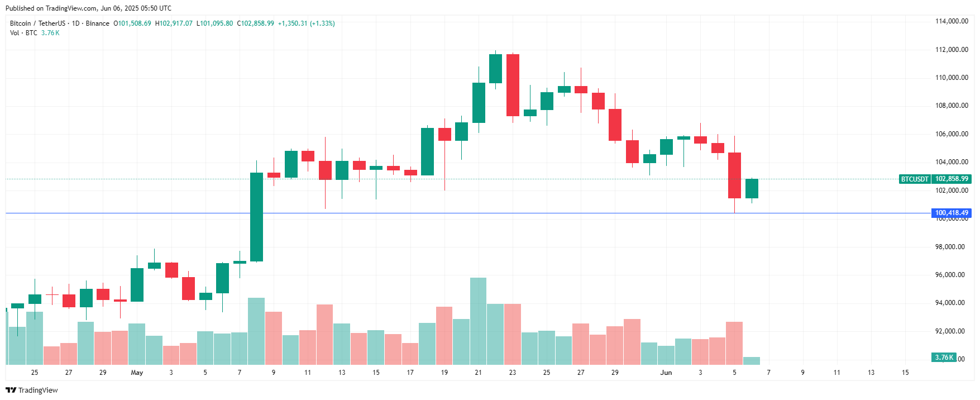Click the 1D interval text in header
980x400 pixels.
pos(76,23)
